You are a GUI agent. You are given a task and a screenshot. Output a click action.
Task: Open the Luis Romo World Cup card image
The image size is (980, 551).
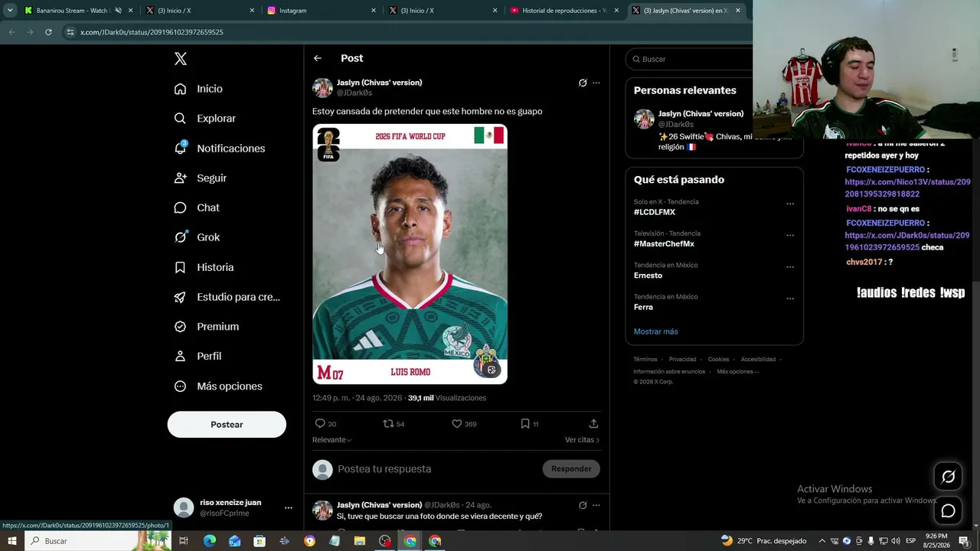pyautogui.click(x=410, y=254)
